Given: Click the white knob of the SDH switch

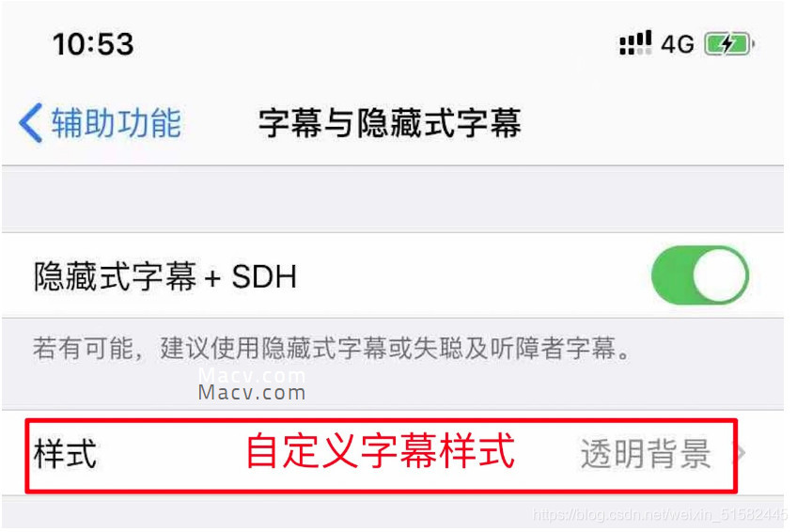Looking at the screenshot, I should 720,275.
